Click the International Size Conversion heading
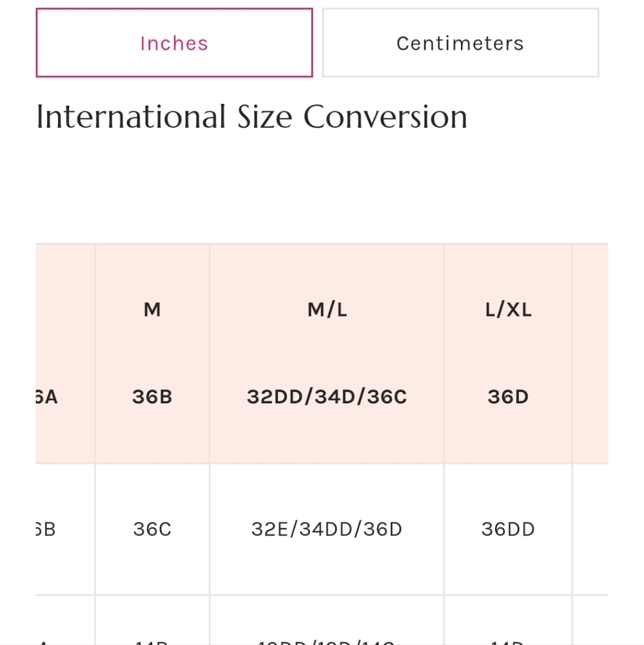644x645 pixels. click(x=251, y=117)
